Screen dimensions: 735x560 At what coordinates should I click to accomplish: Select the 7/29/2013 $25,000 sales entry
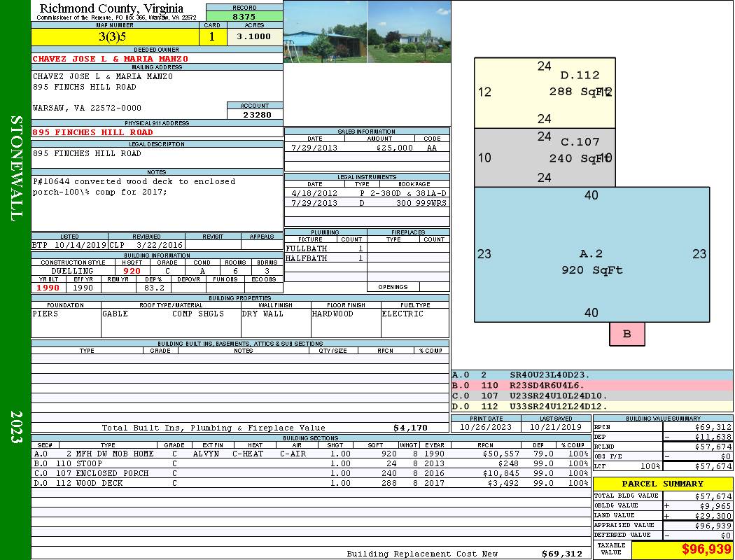(367, 148)
